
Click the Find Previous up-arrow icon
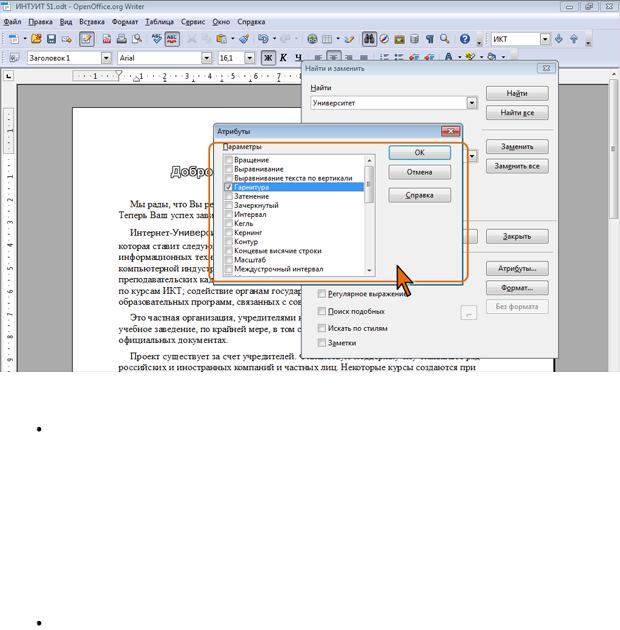click(x=574, y=39)
